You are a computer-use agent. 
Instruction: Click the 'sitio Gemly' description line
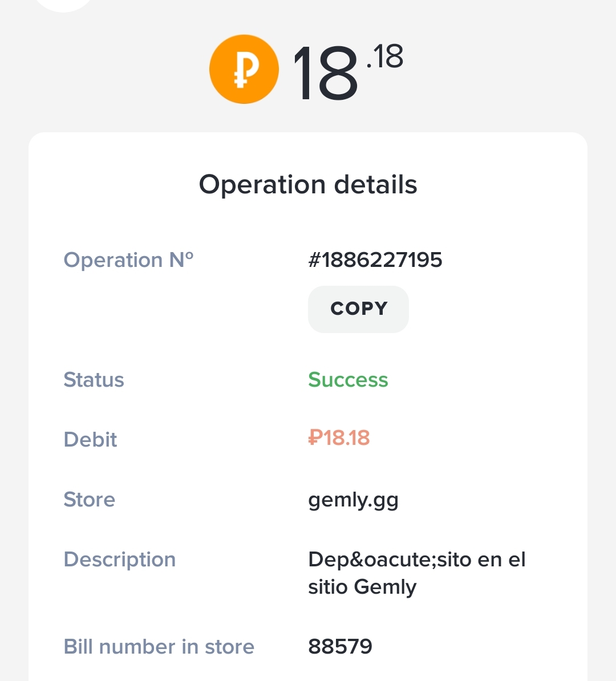coord(362,587)
